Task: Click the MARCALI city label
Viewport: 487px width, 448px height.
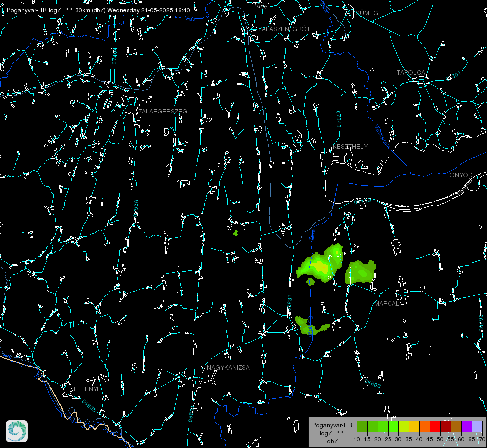Action: pyautogui.click(x=388, y=304)
